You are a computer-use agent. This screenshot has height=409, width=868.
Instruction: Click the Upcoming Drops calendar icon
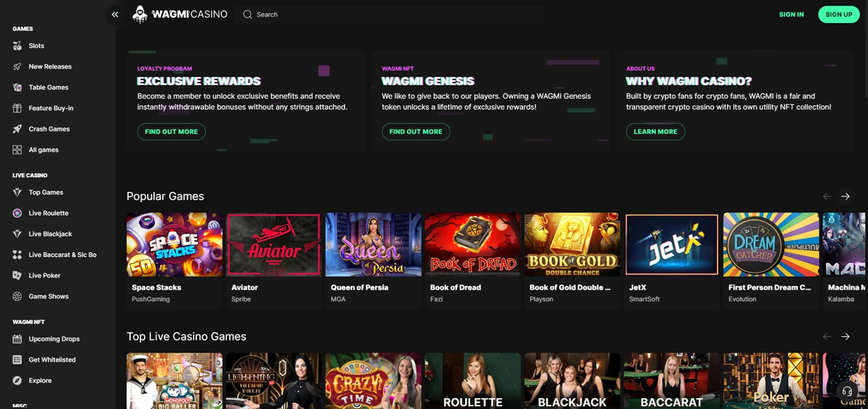(17, 339)
